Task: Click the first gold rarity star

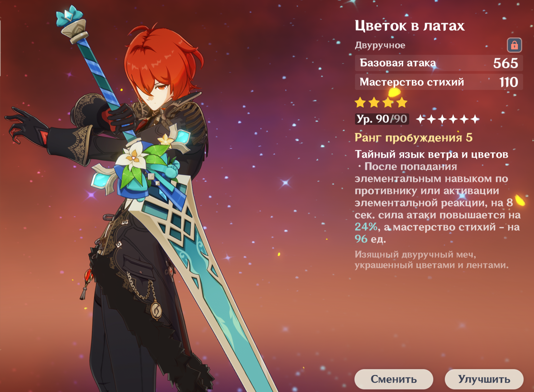Action: pyautogui.click(x=360, y=102)
